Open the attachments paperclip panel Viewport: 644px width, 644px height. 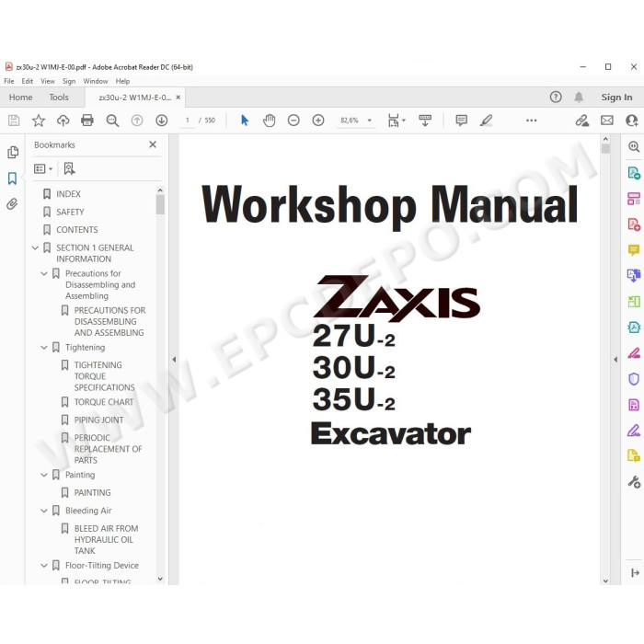pos(12,204)
